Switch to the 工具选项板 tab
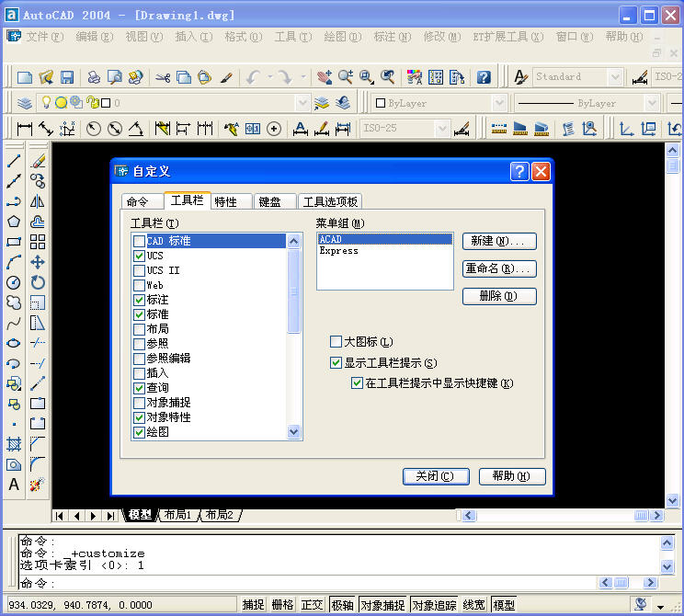Screen dimensions: 684x616 330,201
